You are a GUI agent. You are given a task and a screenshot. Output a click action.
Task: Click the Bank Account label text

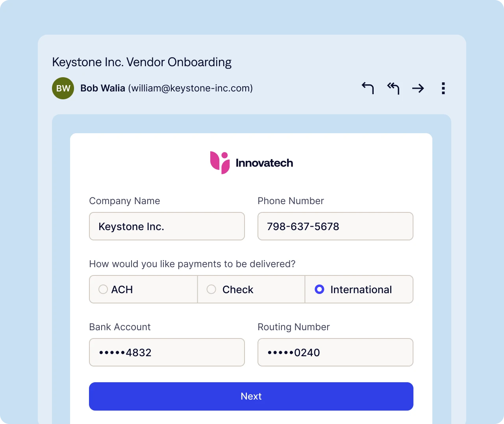point(120,327)
